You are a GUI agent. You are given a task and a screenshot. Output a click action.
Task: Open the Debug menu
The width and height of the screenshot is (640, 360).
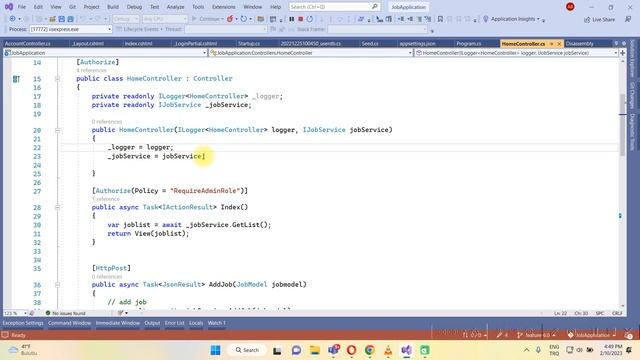134,7
